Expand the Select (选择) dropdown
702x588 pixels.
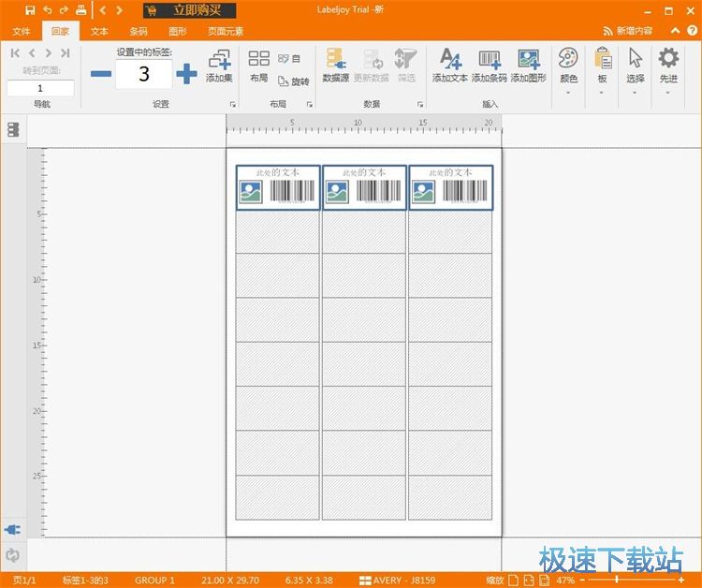pos(636,92)
